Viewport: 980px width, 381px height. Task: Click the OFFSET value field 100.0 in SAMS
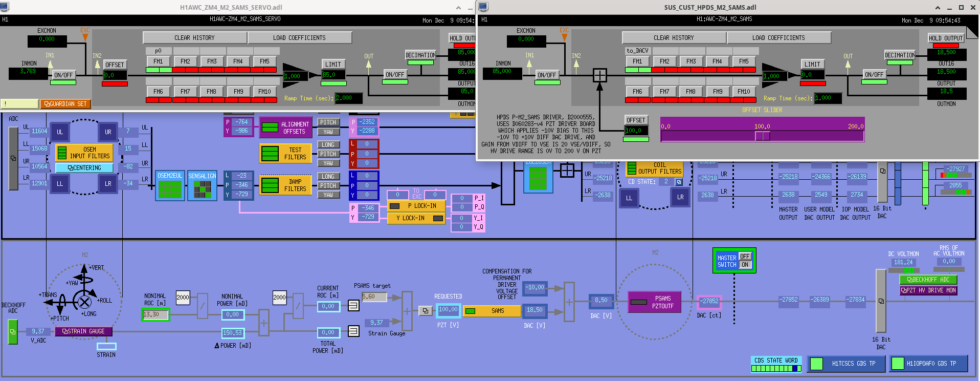tap(636, 131)
